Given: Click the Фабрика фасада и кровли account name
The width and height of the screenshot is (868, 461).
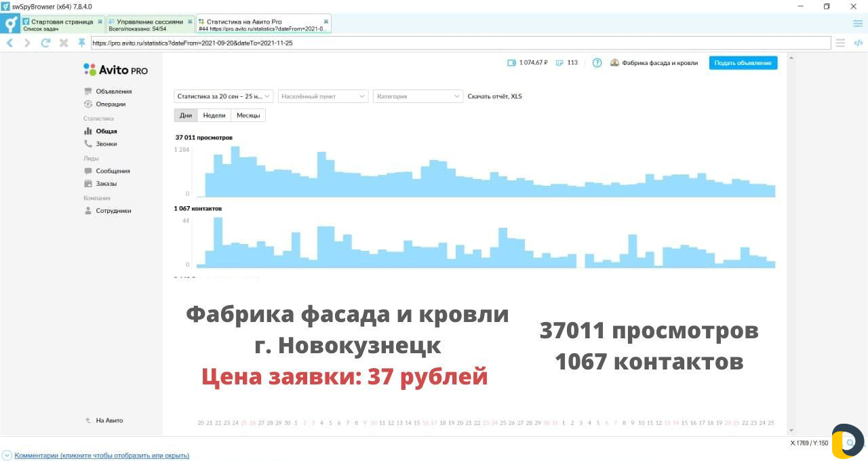Looking at the screenshot, I should click(x=660, y=63).
